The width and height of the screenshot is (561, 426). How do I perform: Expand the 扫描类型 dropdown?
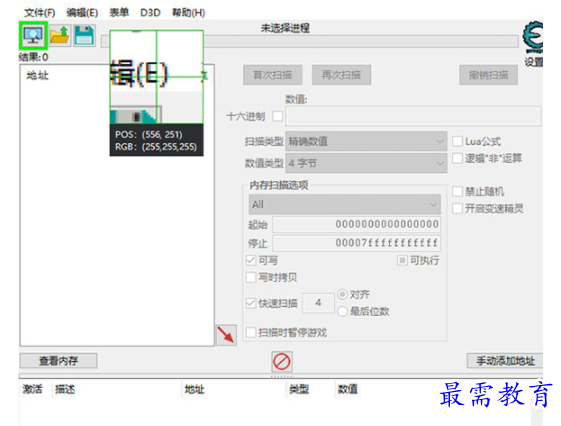366,141
